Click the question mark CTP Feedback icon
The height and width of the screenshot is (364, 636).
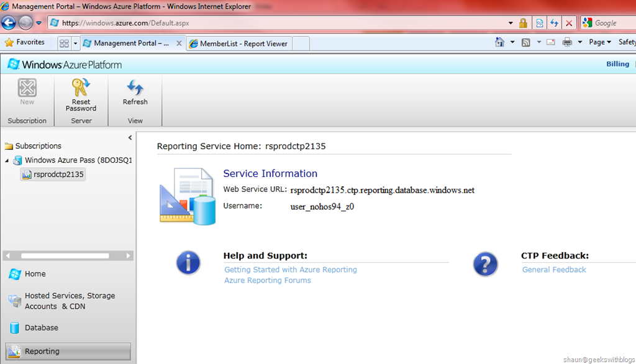pyautogui.click(x=485, y=264)
